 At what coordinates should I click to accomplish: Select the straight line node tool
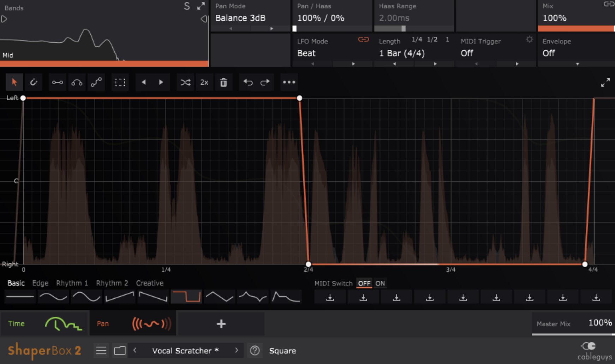pyautogui.click(x=58, y=82)
